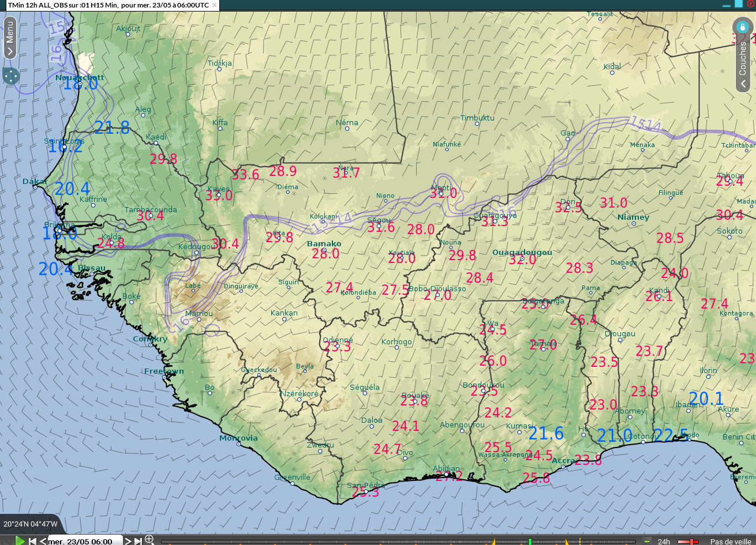Click the Nouakchott temperature value 18.0
This screenshot has width=756, height=545.
(x=81, y=84)
